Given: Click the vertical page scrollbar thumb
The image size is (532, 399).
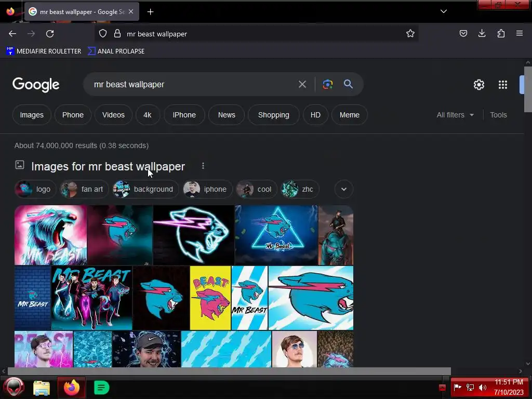Looking at the screenshot, I should 528,89.
